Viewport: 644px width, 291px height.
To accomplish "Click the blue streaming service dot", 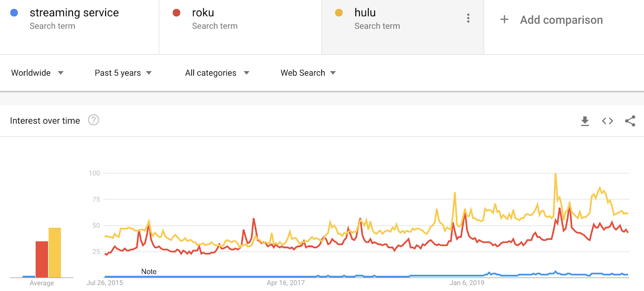I will pyautogui.click(x=14, y=13).
